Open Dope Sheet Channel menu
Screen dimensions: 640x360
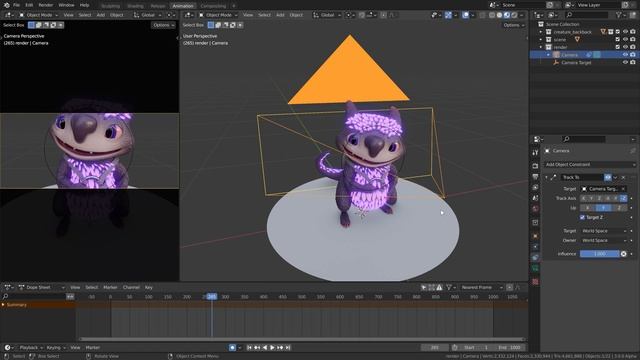point(131,287)
